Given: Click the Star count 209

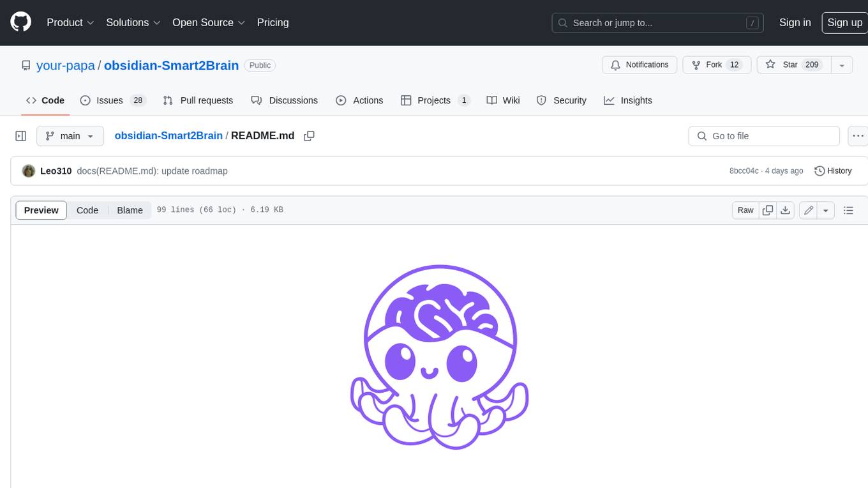Looking at the screenshot, I should (x=812, y=65).
